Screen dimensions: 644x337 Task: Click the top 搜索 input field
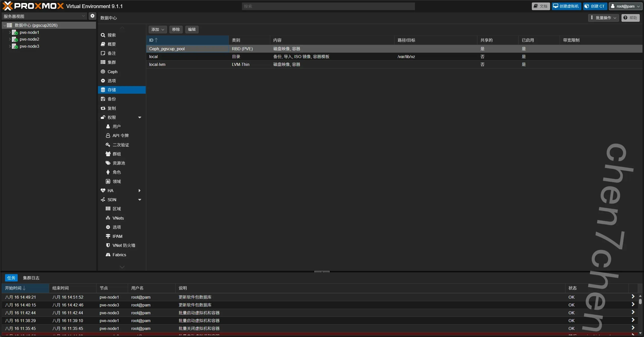pos(328,6)
